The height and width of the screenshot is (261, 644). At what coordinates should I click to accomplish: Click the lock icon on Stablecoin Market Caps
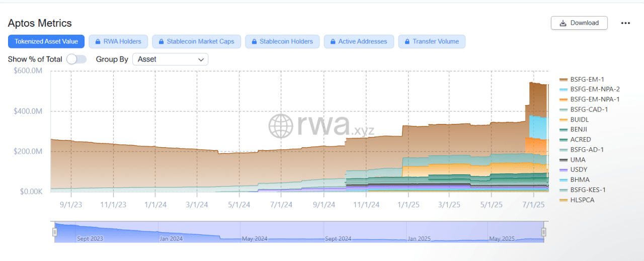[162, 41]
